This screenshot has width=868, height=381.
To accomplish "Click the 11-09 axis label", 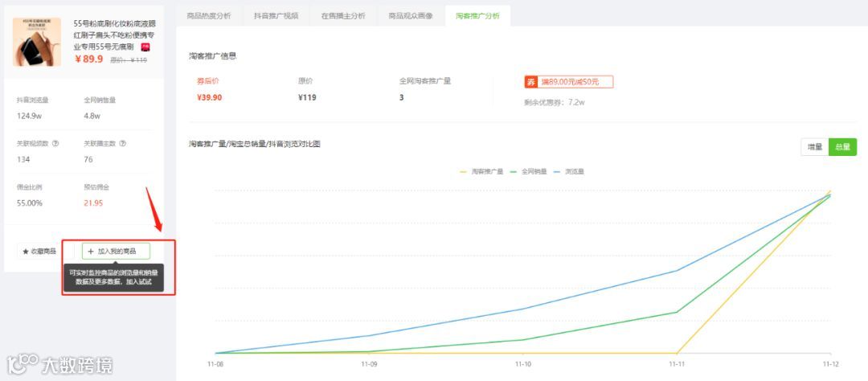I will click(369, 364).
